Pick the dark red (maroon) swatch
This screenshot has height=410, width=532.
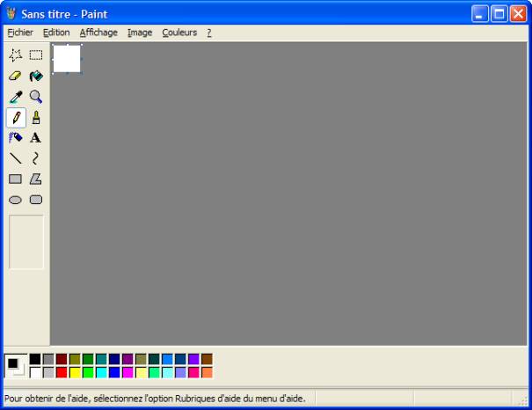pyautogui.click(x=62, y=359)
